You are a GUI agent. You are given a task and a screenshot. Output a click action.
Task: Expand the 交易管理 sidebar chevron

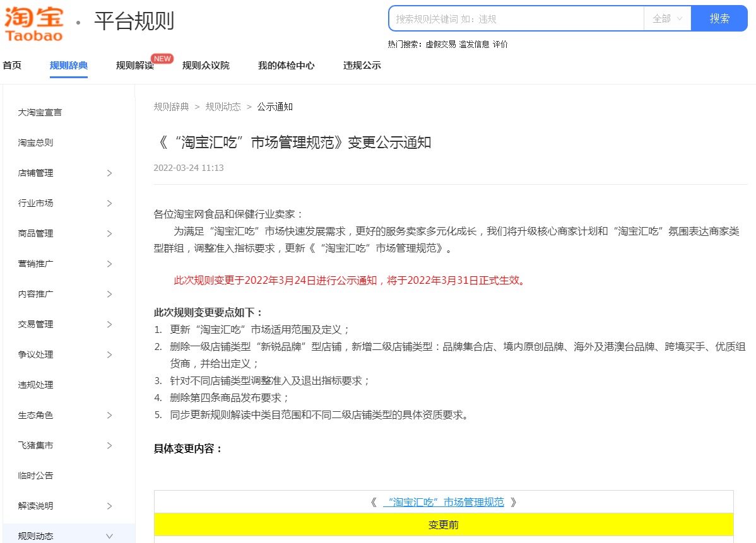(109, 324)
